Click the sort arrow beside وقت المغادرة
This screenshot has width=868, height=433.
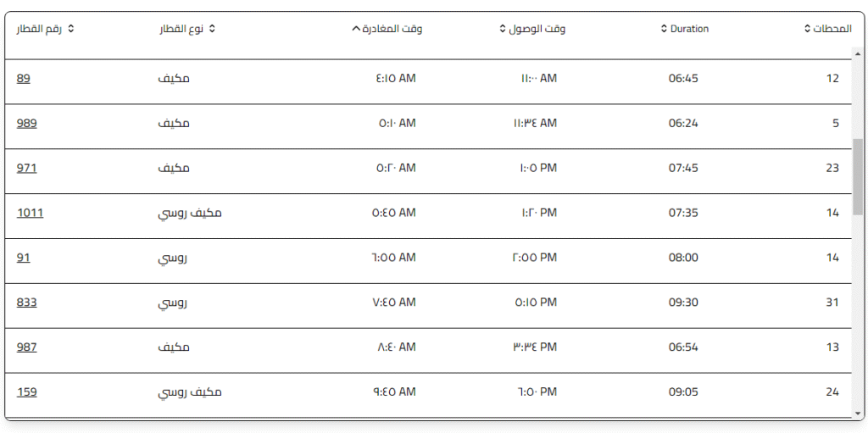click(355, 29)
